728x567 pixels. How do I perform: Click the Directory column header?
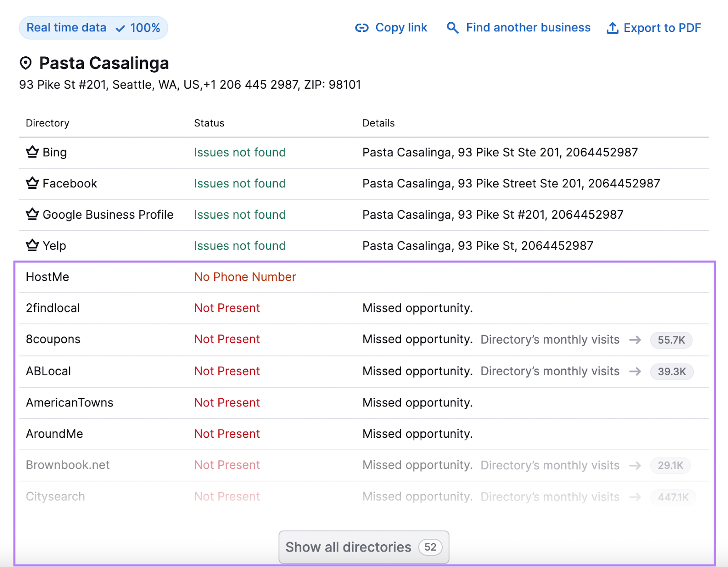pyautogui.click(x=48, y=123)
